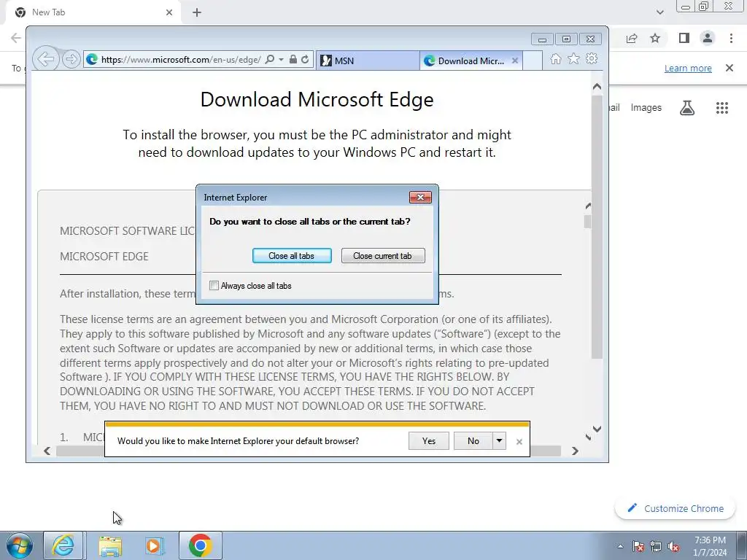Minimize the Internet Explorer window
This screenshot has height=560, width=747.
[542, 39]
